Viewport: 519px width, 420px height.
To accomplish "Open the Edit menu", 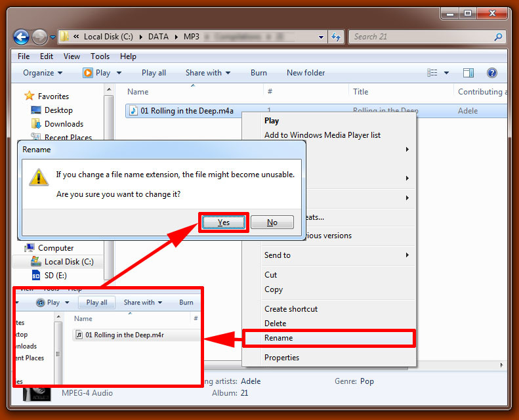I will pos(47,56).
